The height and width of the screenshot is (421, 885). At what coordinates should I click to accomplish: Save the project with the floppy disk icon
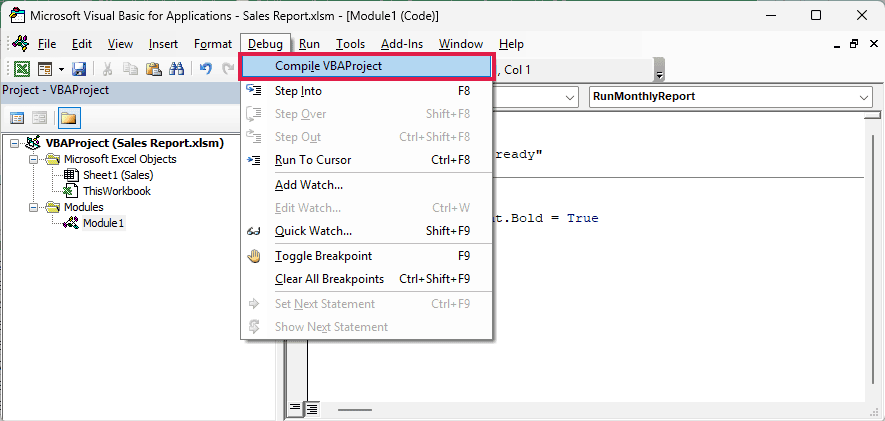point(79,69)
